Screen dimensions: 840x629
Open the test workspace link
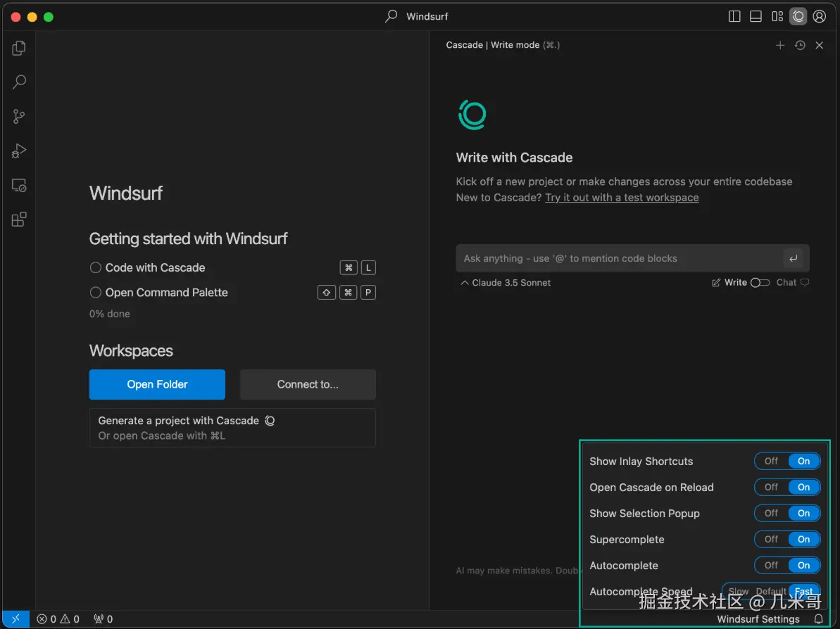[x=622, y=198]
